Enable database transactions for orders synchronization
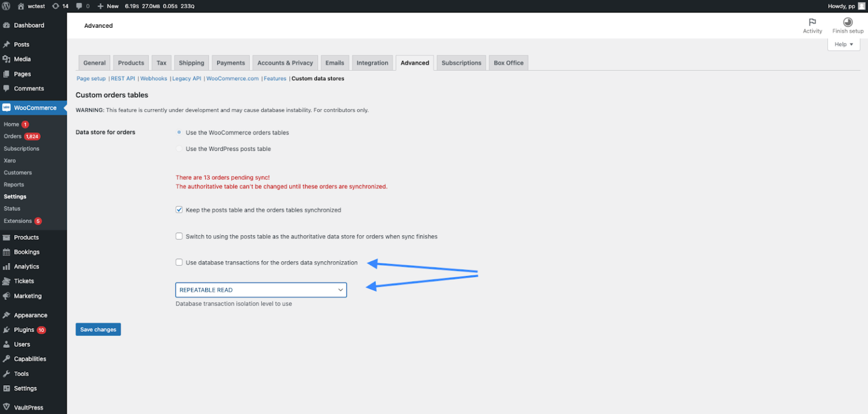The height and width of the screenshot is (414, 868). coord(179,262)
